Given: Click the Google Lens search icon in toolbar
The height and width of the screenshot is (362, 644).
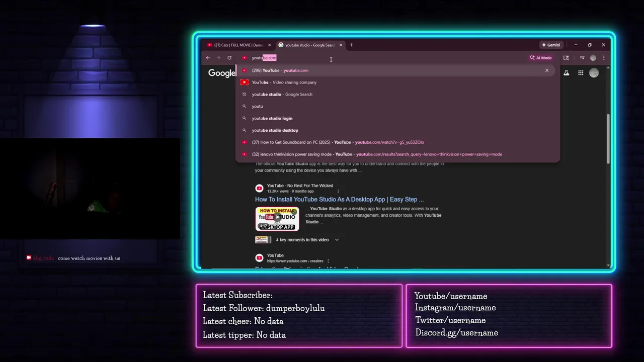Looking at the screenshot, I should pos(566,58).
